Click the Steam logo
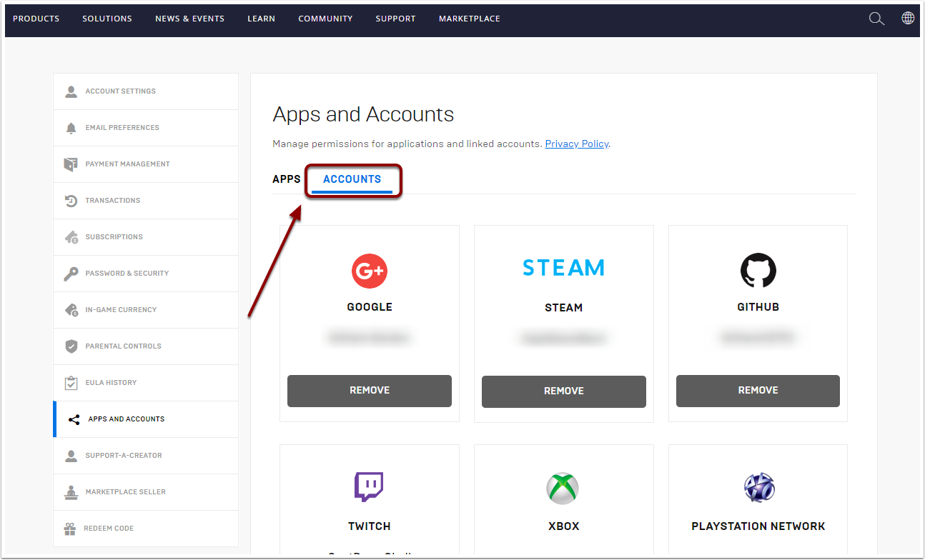The image size is (925, 560). 563,268
